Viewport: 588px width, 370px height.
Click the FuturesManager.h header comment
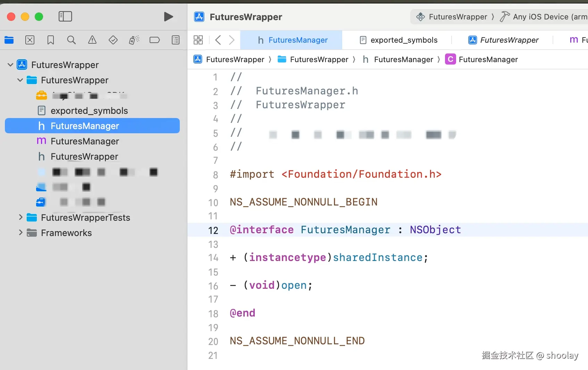tap(307, 91)
